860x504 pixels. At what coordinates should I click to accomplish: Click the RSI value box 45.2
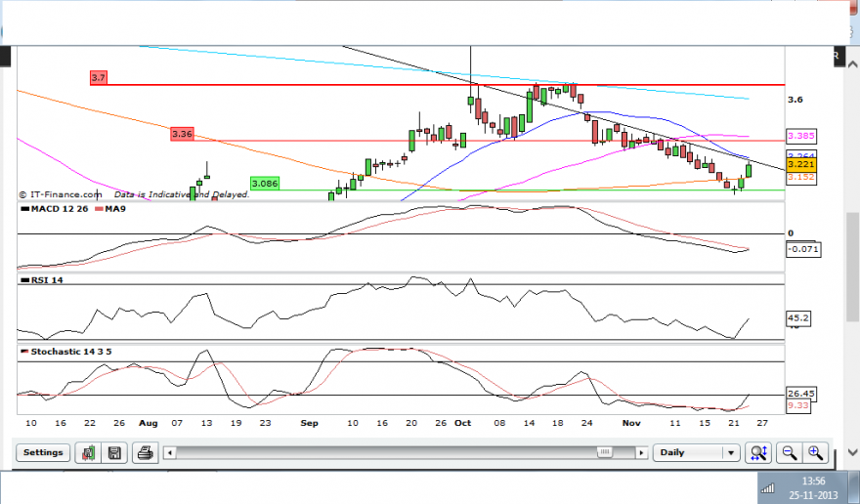click(798, 318)
